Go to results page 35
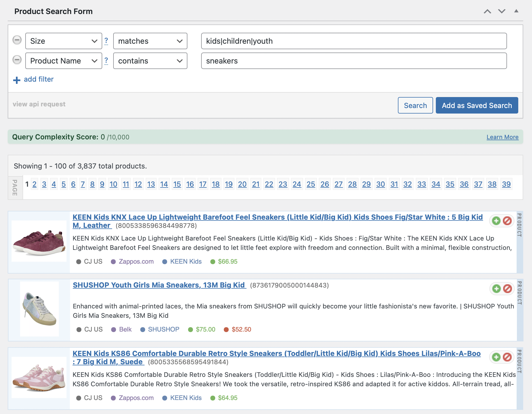Viewport: 532px width, 414px height. point(450,184)
